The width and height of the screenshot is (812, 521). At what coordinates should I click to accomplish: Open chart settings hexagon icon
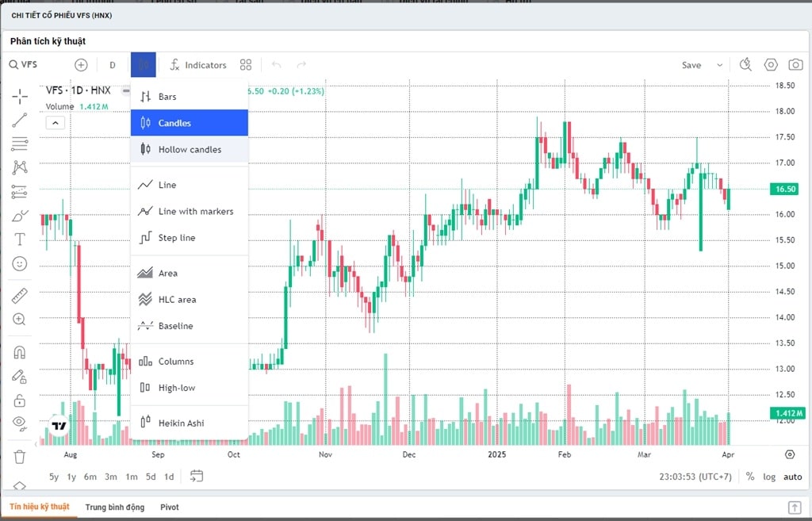771,65
